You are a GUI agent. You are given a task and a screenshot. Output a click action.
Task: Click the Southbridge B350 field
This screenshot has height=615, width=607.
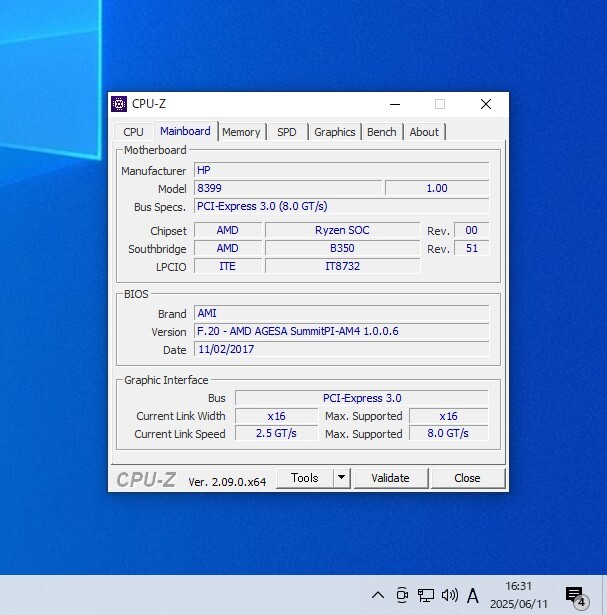(x=342, y=248)
